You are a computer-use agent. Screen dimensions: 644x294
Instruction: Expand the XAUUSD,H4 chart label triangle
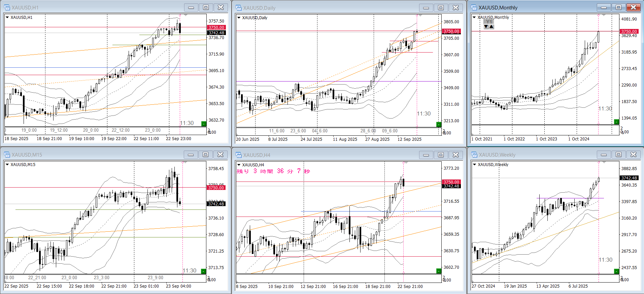(239, 165)
